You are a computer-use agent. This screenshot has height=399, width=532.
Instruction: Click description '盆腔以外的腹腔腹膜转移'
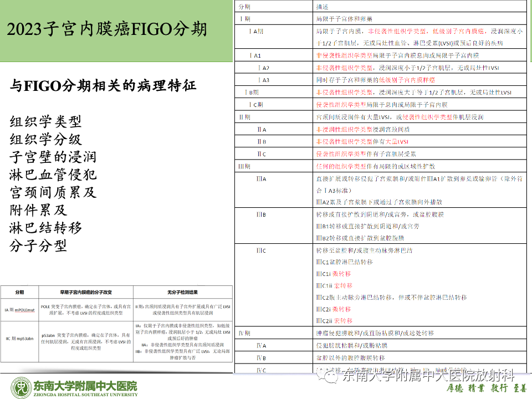coord(350,357)
